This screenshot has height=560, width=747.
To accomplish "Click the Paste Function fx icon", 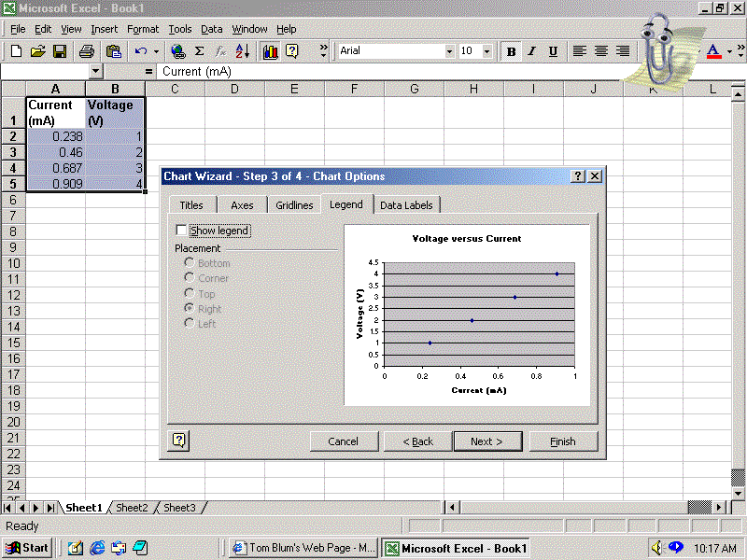I will point(220,51).
